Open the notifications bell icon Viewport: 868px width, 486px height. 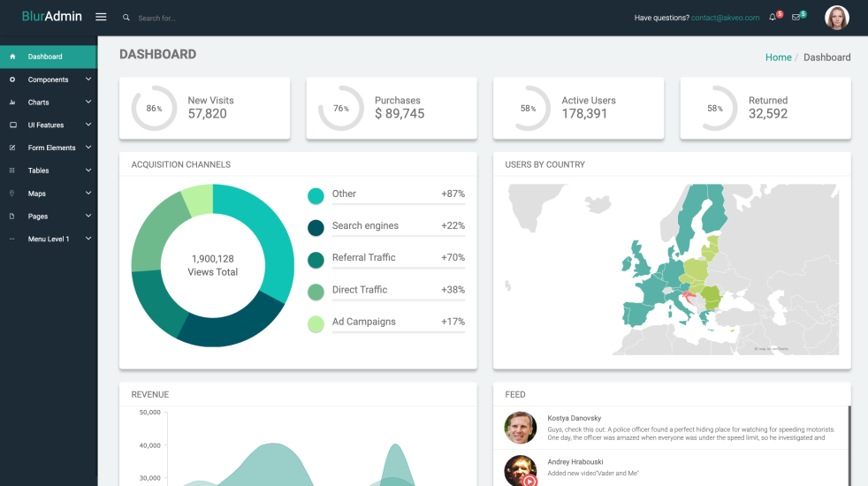[x=773, y=17]
